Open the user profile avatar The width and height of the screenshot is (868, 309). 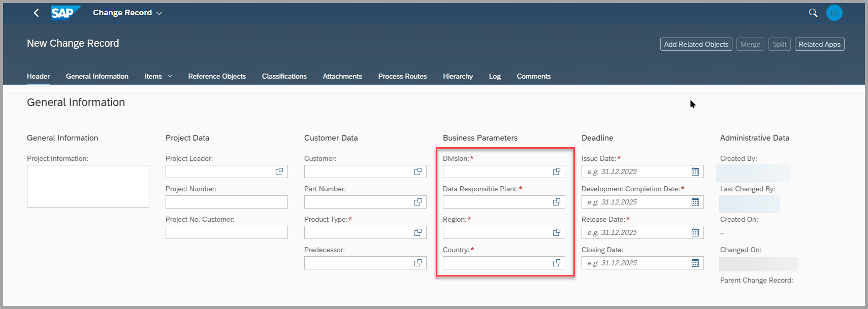pyautogui.click(x=834, y=13)
